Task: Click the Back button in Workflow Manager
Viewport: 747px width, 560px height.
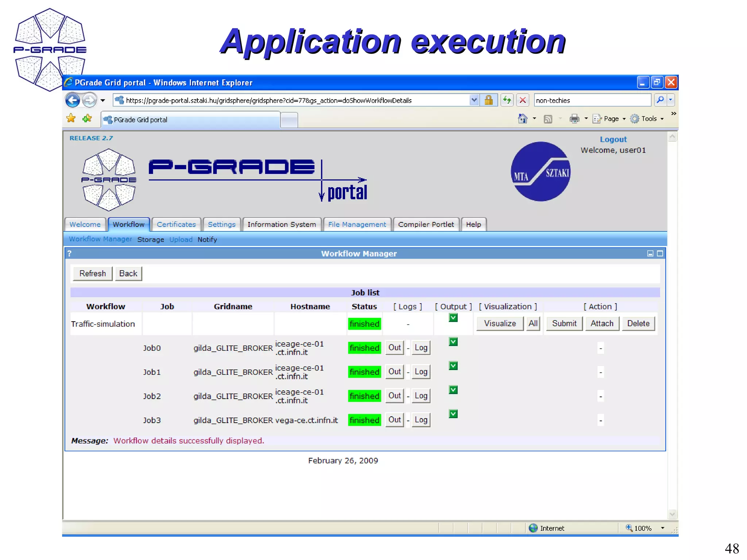Action: click(128, 273)
